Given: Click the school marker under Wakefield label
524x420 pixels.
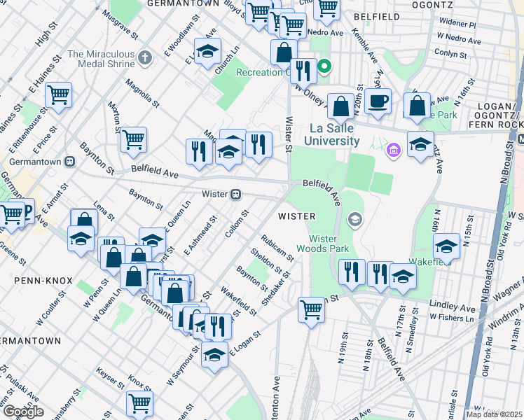Looking at the screenshot, I should (403, 278).
